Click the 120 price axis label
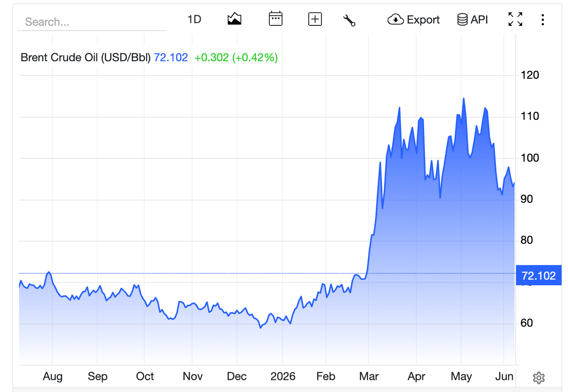Image resolution: width=568 pixels, height=392 pixels. coord(530,75)
